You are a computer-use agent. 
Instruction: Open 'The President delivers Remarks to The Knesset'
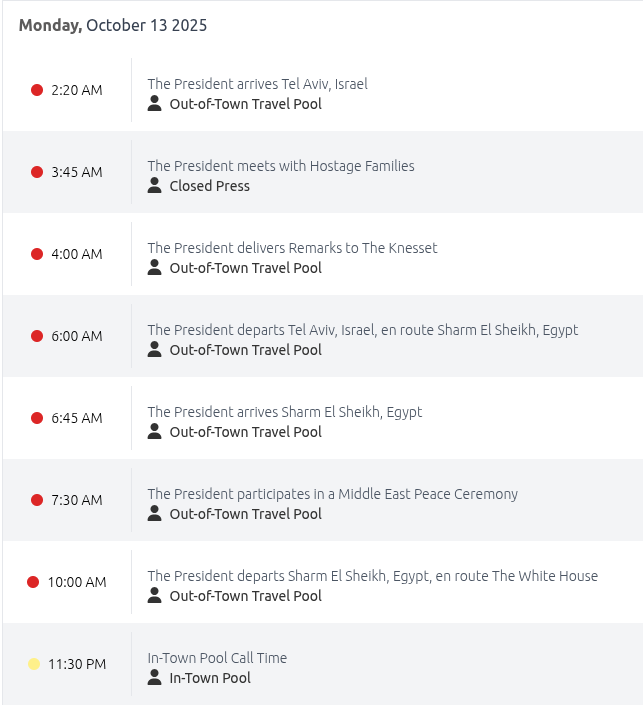tap(292, 248)
